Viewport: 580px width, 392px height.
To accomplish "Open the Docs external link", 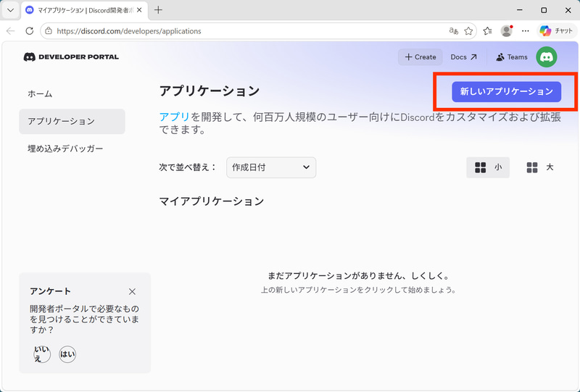I will pos(463,57).
